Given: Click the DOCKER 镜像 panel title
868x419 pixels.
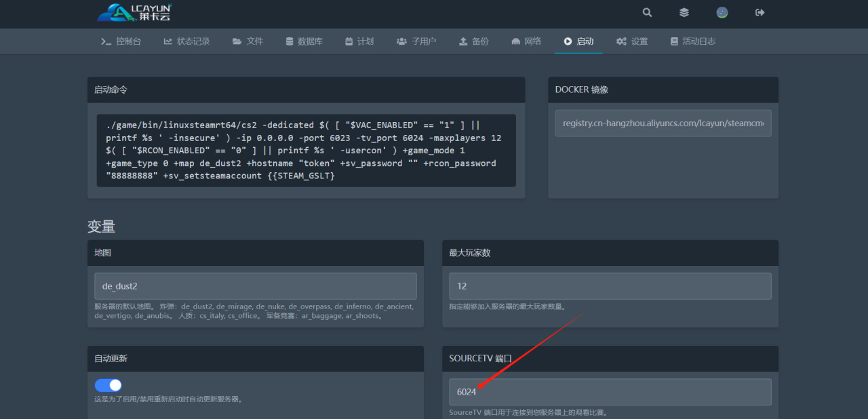Looking at the screenshot, I should click(x=581, y=89).
